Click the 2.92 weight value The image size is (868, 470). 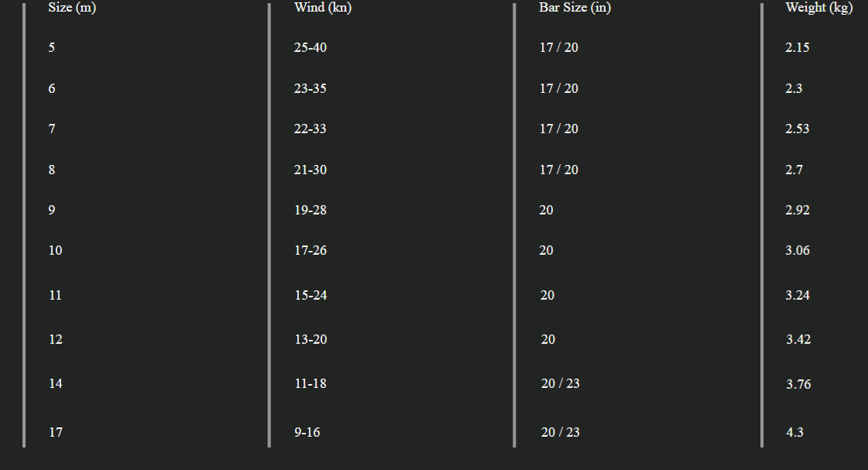coord(797,211)
